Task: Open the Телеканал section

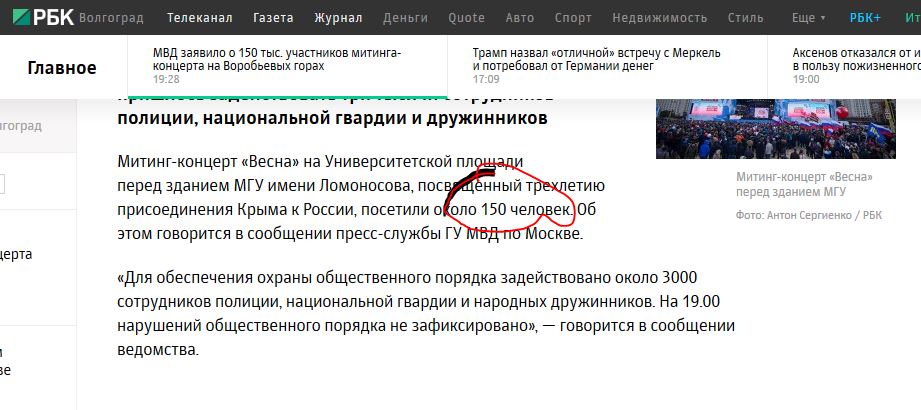Action: click(x=200, y=18)
